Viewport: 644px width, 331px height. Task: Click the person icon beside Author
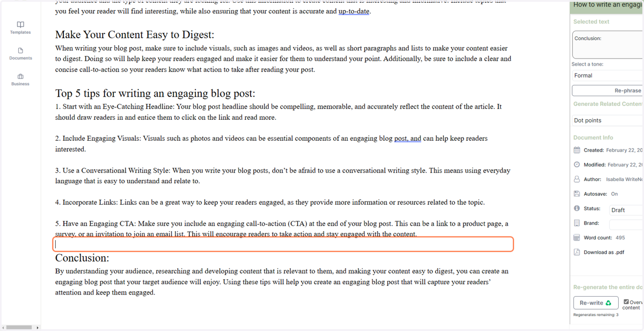tap(577, 179)
